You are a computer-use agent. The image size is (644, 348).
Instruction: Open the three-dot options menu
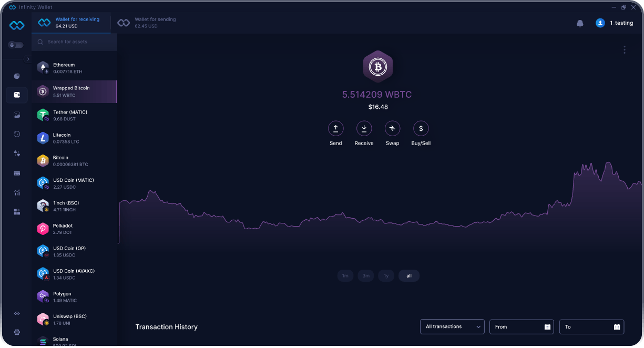624,49
